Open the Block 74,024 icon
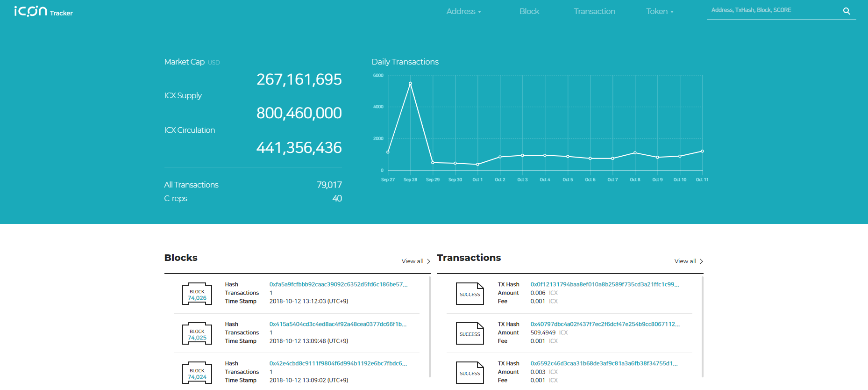 pos(197,373)
